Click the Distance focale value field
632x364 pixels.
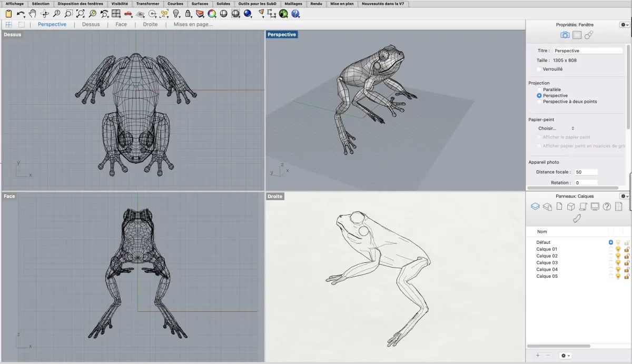586,172
